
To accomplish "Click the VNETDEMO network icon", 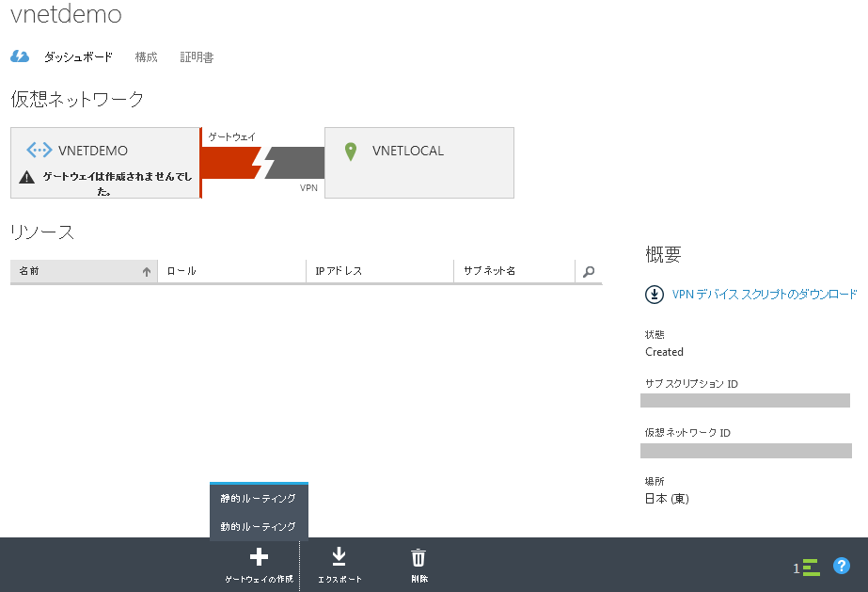I will click(39, 150).
